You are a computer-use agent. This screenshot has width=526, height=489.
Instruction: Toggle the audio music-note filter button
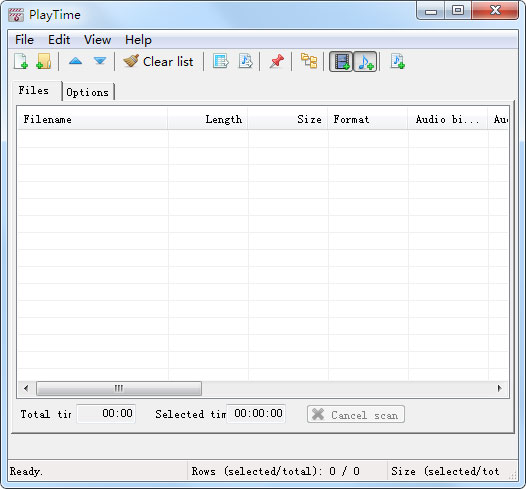[x=365, y=62]
